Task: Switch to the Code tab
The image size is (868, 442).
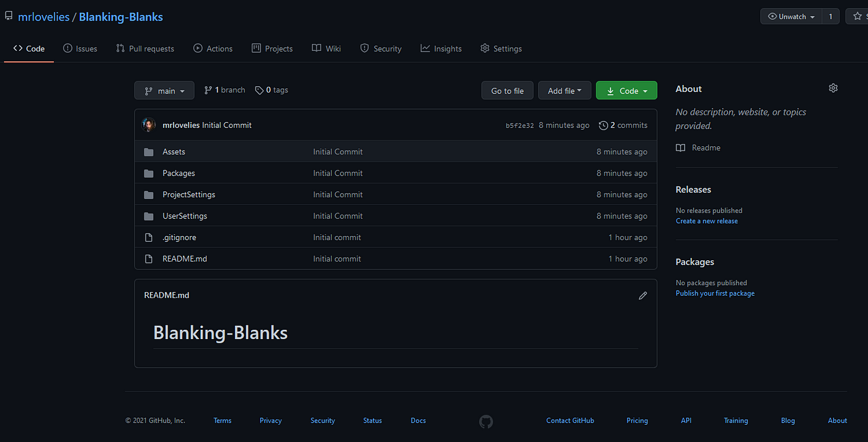Action: coord(29,48)
